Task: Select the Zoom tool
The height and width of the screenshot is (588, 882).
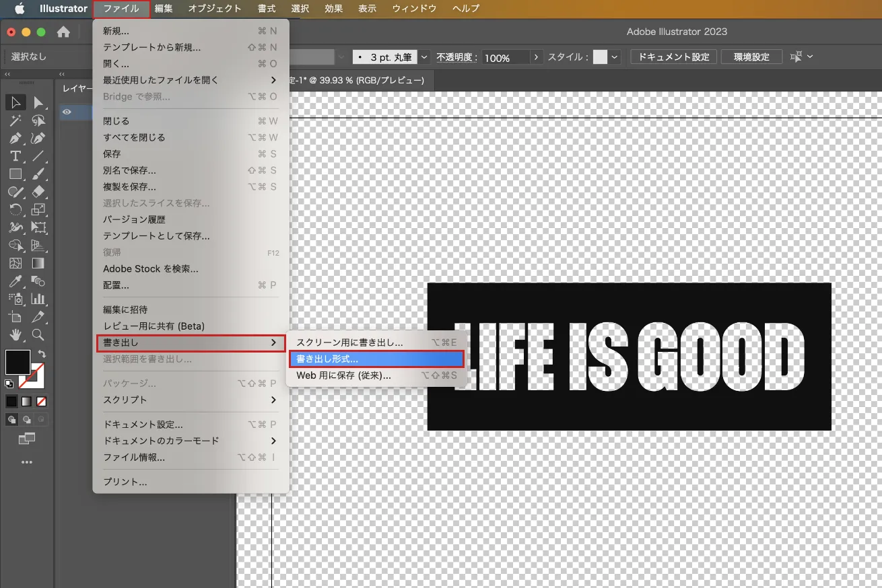Action: (x=39, y=335)
